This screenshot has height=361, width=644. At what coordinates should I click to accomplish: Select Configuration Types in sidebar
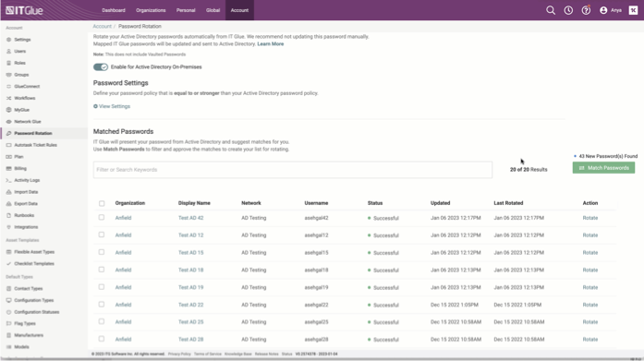[x=33, y=300]
